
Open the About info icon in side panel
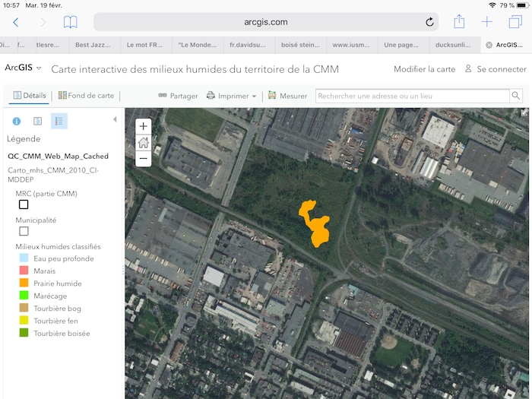pyautogui.click(x=17, y=121)
